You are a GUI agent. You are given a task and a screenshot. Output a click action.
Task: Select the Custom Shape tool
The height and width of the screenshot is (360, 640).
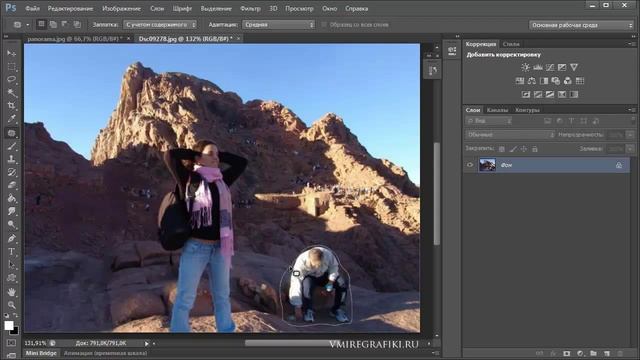coord(11,278)
